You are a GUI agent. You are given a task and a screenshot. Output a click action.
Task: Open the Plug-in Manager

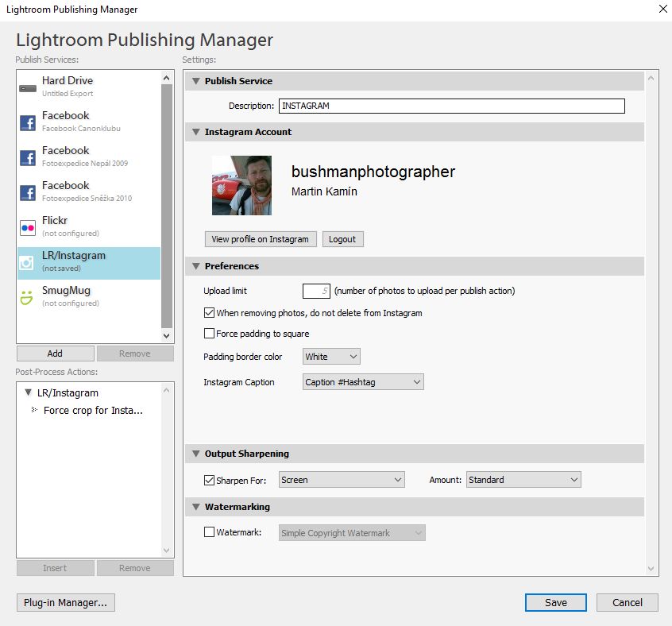[66, 602]
